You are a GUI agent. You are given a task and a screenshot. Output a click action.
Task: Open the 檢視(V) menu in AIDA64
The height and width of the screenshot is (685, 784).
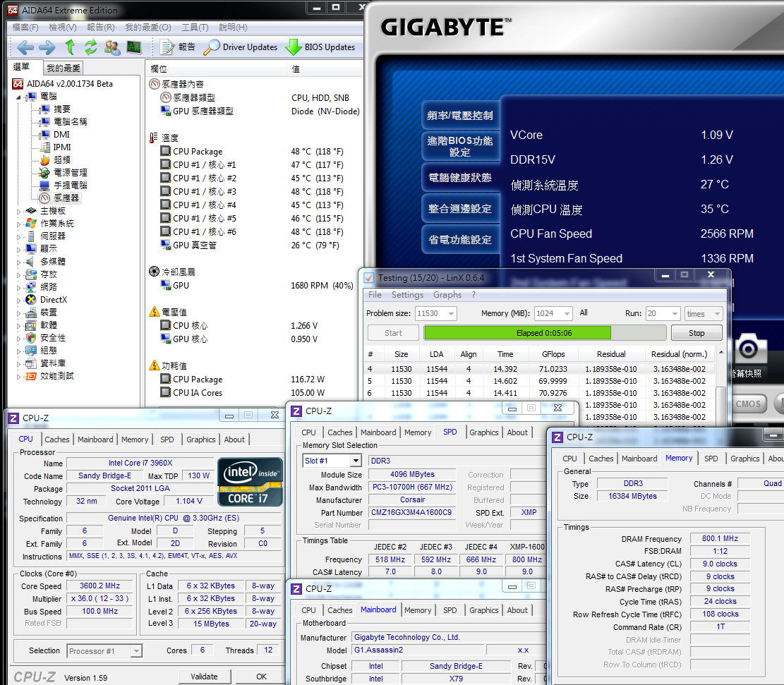coord(63,28)
